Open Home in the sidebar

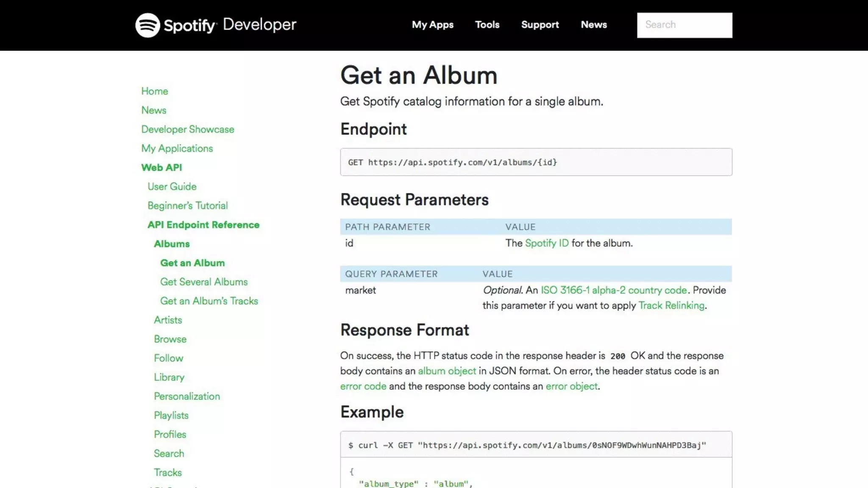[154, 91]
